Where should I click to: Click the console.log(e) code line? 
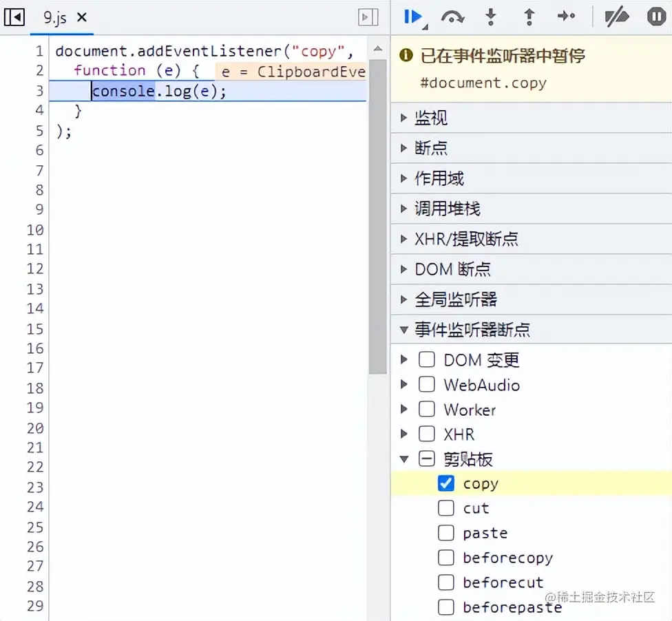tap(159, 91)
